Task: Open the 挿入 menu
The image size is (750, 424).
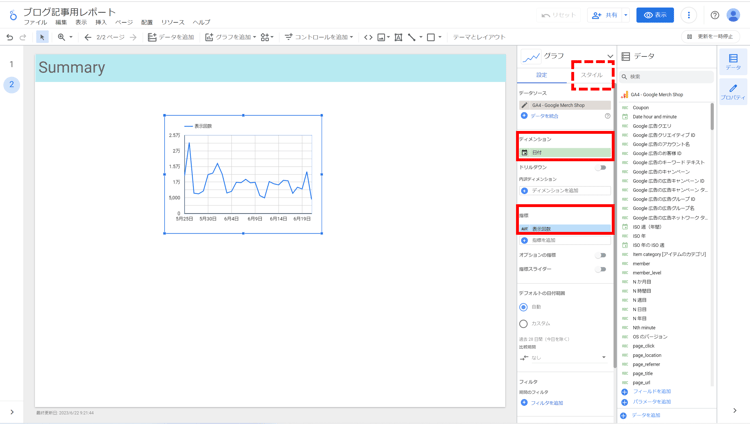Action: pyautogui.click(x=101, y=22)
